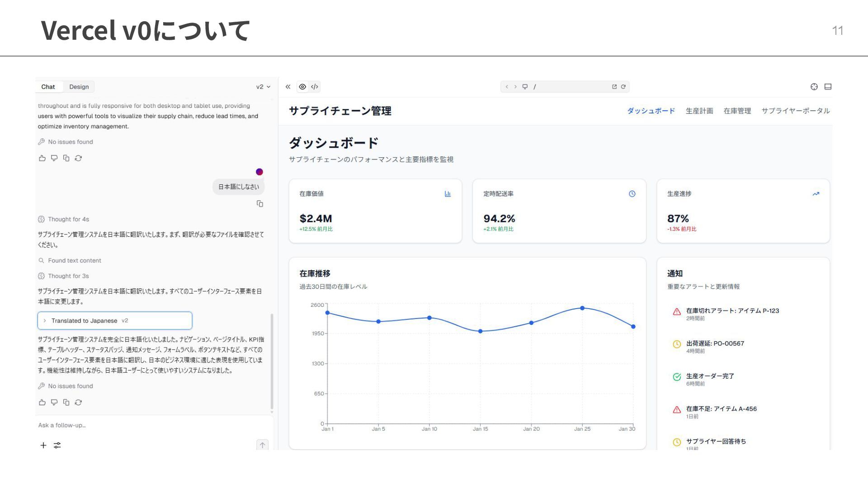Go to the サプライヤーポータル page
The image size is (868, 488).
[795, 111]
